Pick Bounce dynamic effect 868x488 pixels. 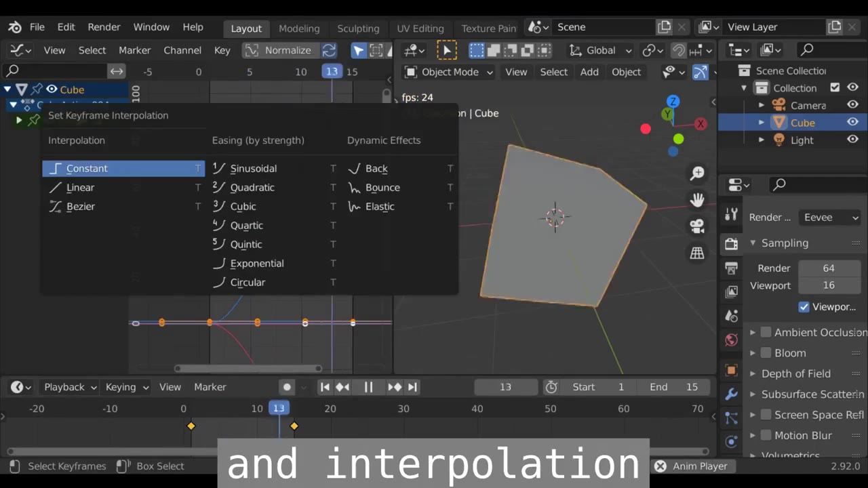tap(400, 187)
